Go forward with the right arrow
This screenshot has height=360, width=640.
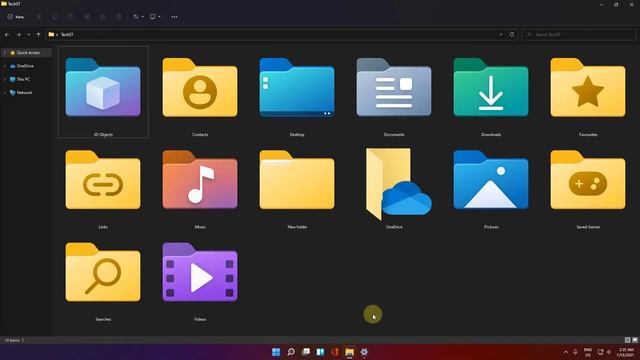tap(18, 35)
